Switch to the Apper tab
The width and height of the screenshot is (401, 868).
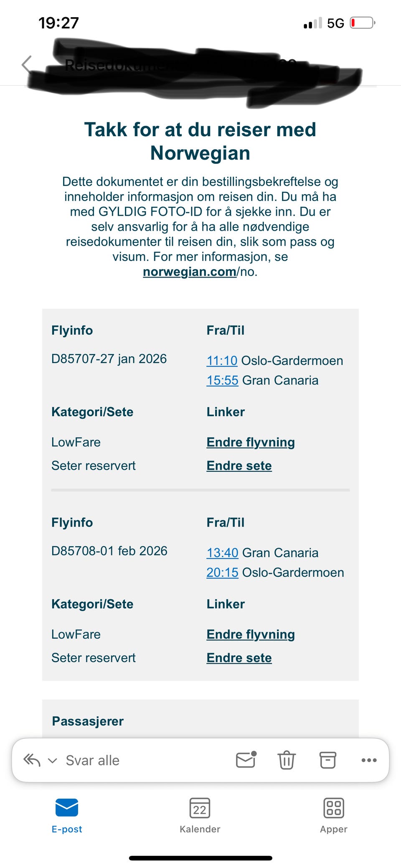tap(333, 817)
